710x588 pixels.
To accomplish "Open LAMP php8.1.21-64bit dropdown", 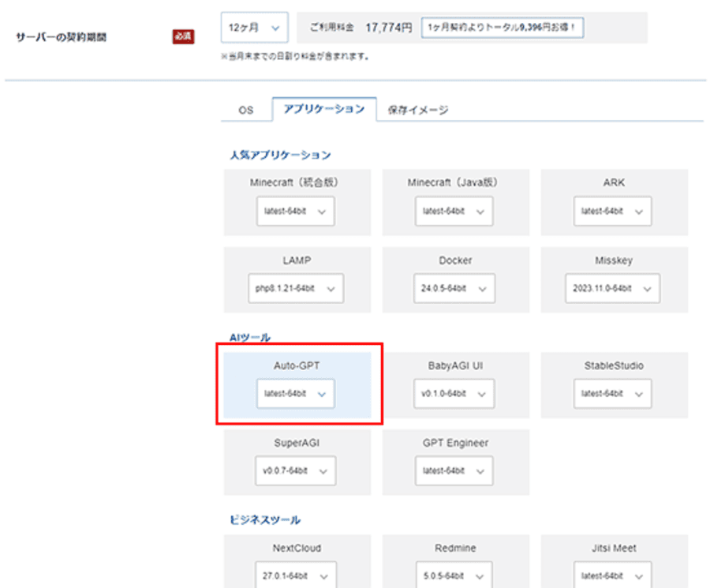I will click(x=296, y=288).
